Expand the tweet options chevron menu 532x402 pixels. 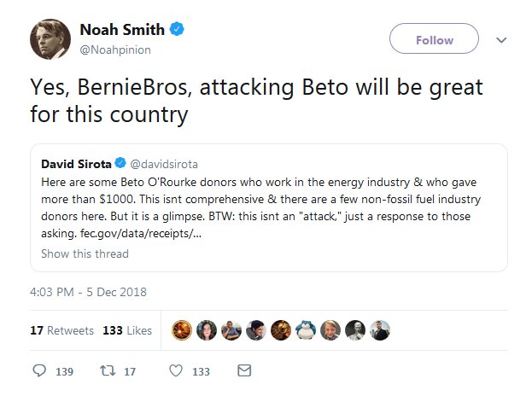[501, 40]
